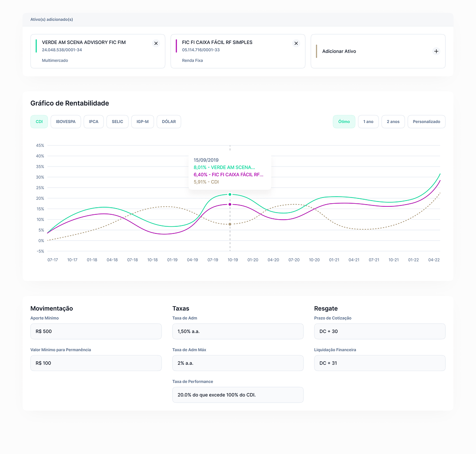Click the plus icon to add asset
The width and height of the screenshot is (476, 454).
[436, 51]
